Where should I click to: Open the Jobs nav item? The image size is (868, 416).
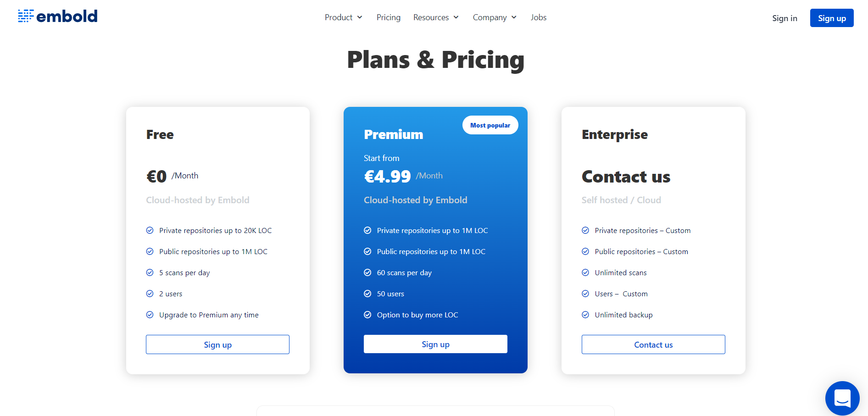click(539, 17)
